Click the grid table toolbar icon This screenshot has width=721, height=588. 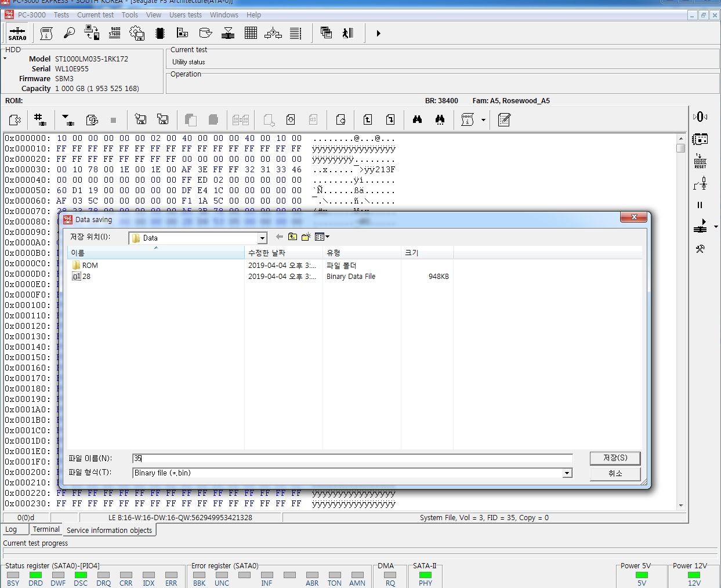pyautogui.click(x=251, y=33)
